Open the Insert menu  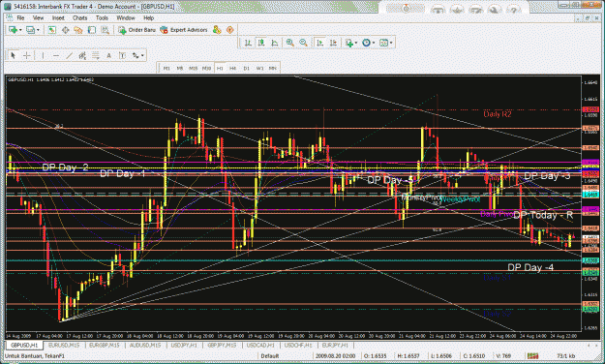click(x=58, y=17)
